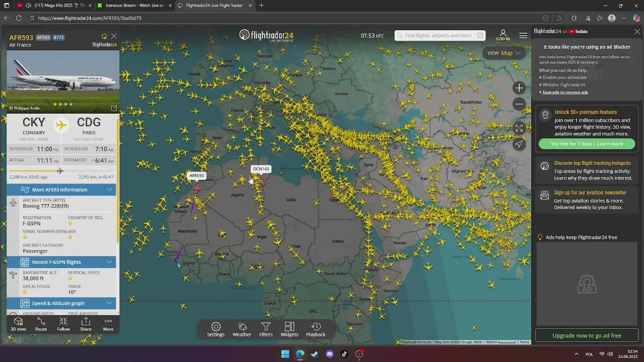Image resolution: width=644 pixels, height=362 pixels.
Task: Open Sign up for aviation newsletter
Action: point(587,200)
